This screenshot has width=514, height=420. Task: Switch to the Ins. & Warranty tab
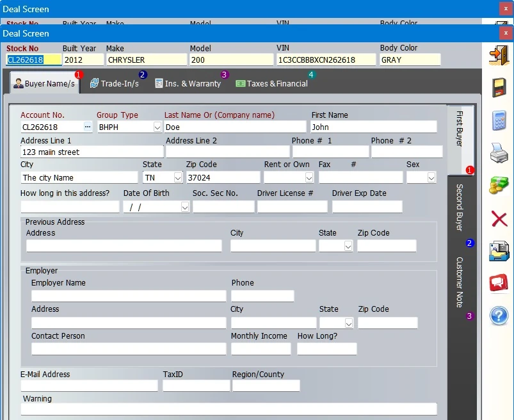(188, 83)
